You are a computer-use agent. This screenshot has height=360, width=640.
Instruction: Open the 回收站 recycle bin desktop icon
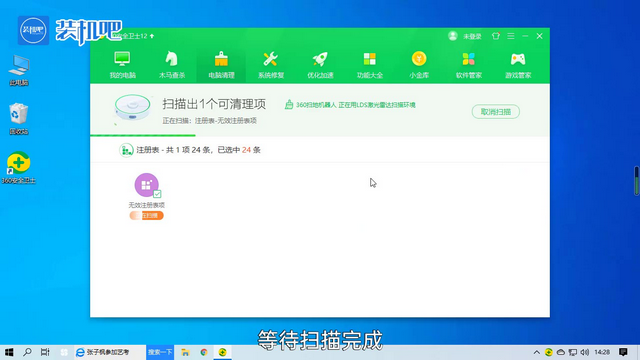[19, 118]
